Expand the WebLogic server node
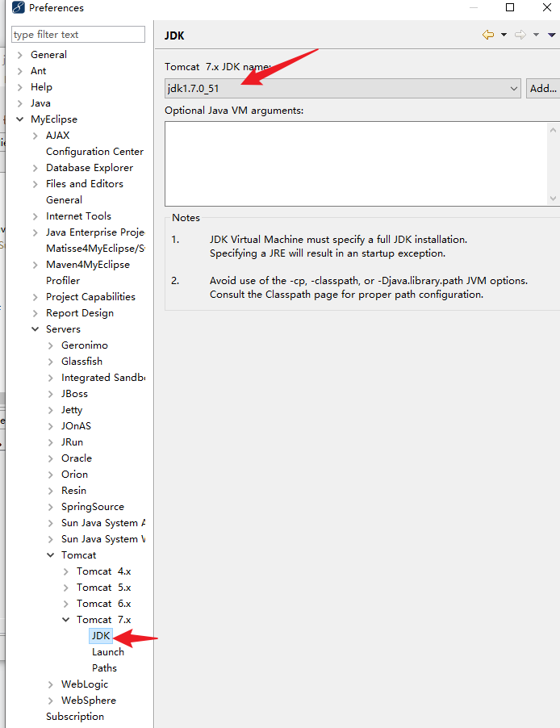 click(51, 684)
